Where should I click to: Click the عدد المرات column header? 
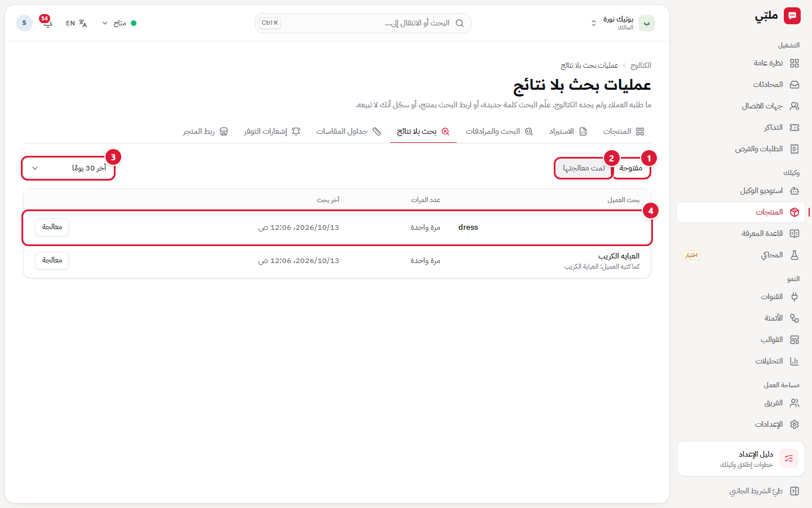pos(426,200)
